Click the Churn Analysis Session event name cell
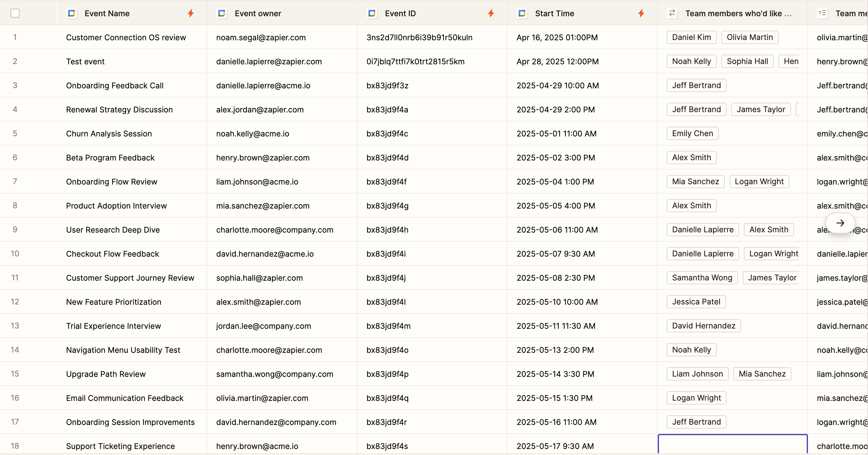This screenshot has width=868, height=455. [x=109, y=133]
